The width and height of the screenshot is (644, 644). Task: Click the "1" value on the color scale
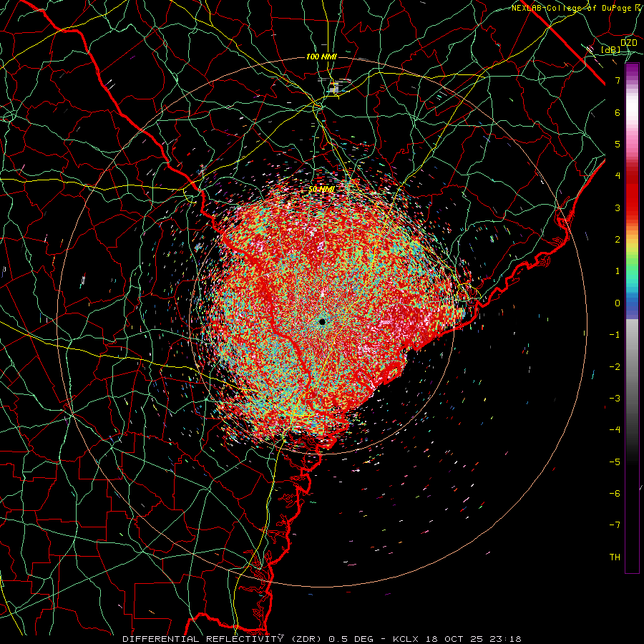click(618, 271)
